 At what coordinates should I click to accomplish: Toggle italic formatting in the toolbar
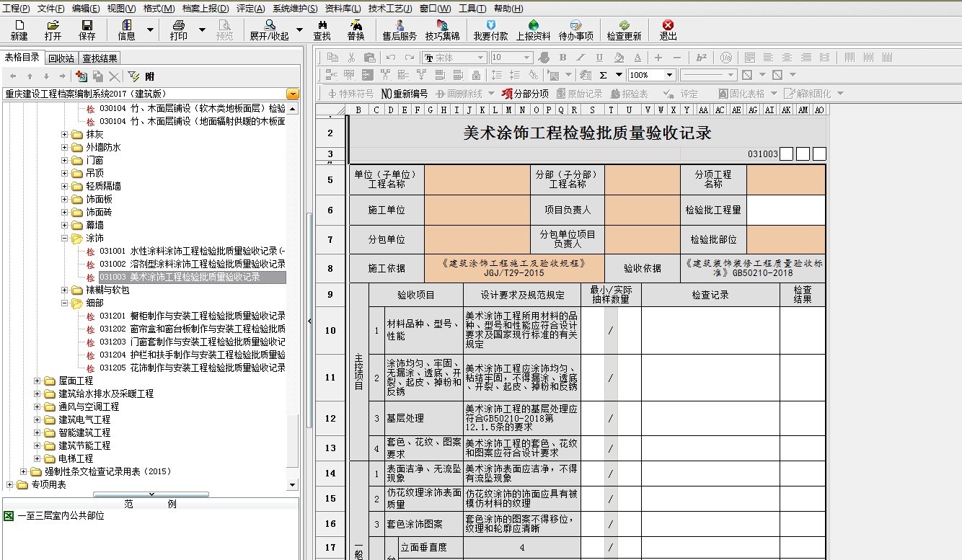[x=581, y=55]
